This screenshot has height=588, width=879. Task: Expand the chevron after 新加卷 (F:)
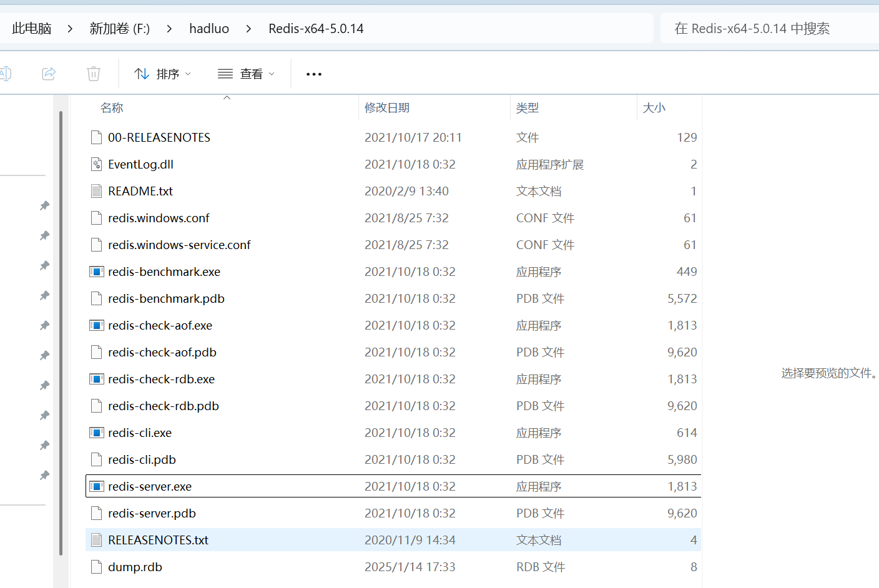[170, 29]
